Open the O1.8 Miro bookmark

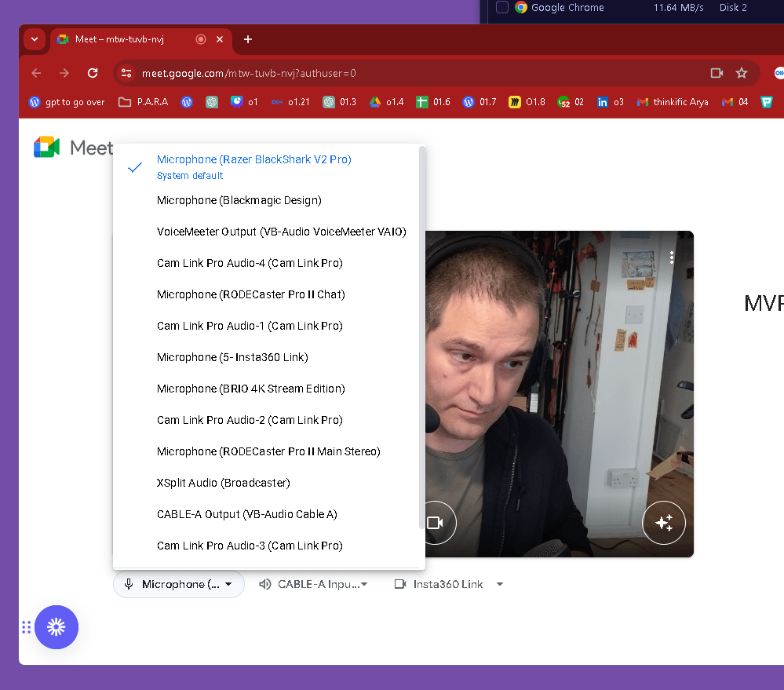[527, 103]
